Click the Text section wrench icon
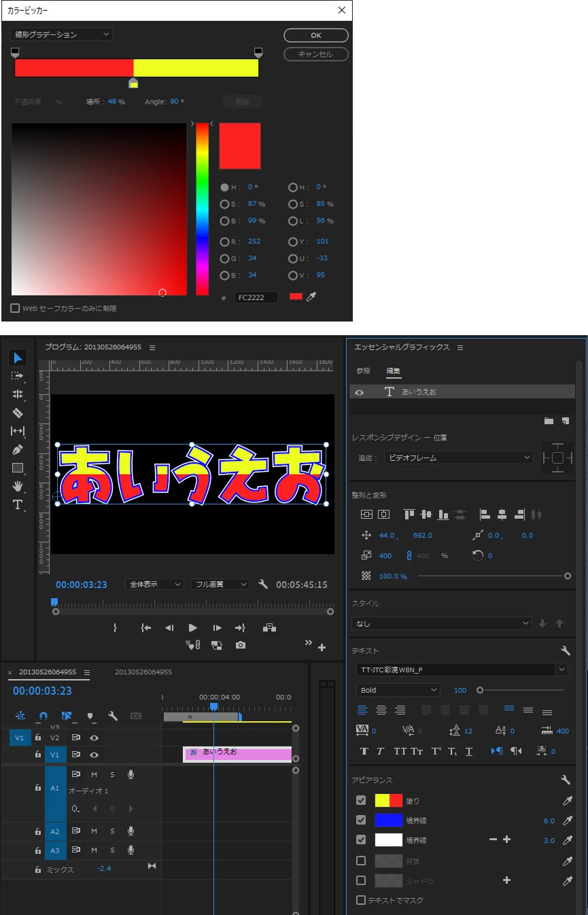The image size is (588, 915). (x=565, y=651)
